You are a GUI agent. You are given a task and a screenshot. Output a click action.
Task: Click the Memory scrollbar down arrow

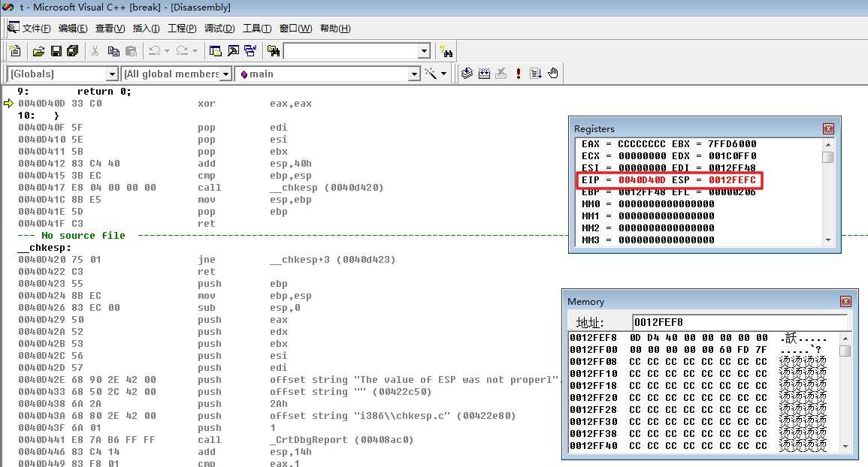(845, 446)
